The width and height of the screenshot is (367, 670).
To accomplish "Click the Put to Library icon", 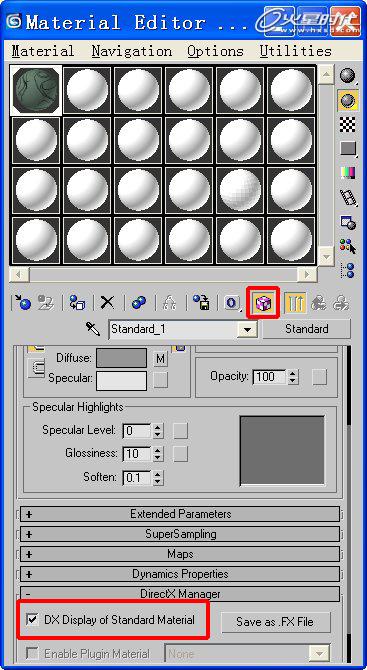I will pyautogui.click(x=201, y=303).
